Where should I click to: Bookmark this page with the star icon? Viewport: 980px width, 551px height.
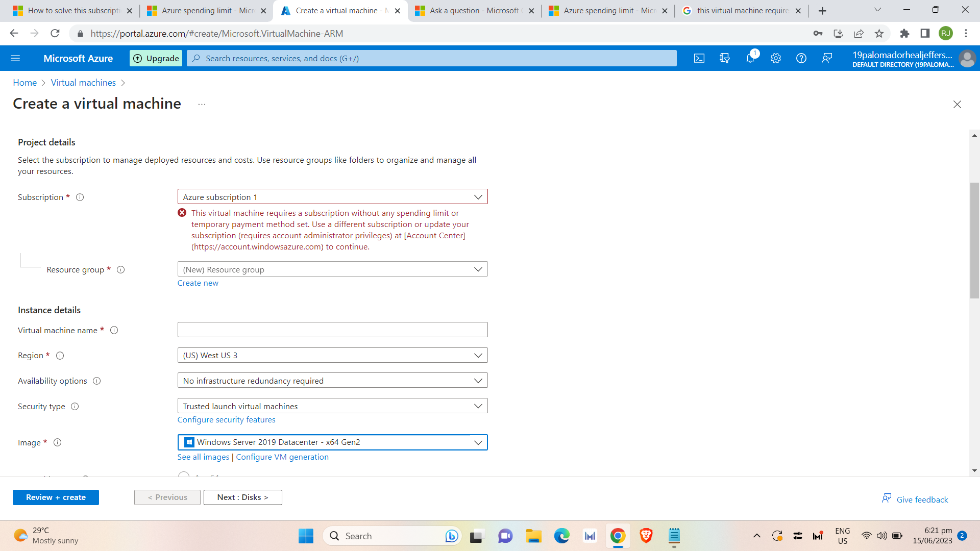click(879, 34)
